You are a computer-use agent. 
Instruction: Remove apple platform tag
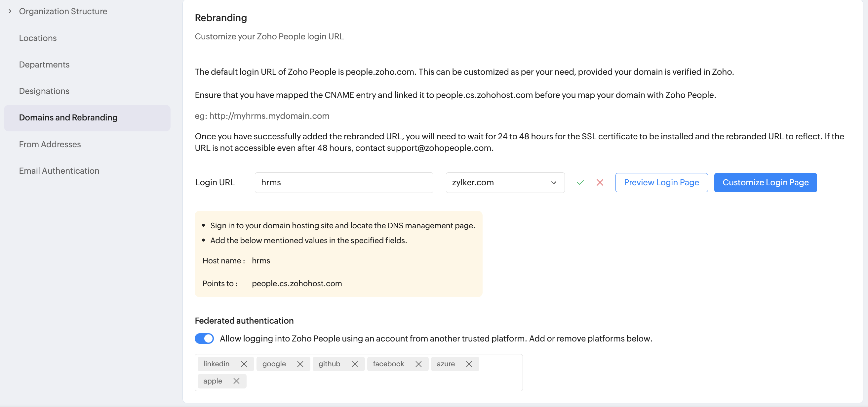click(236, 381)
